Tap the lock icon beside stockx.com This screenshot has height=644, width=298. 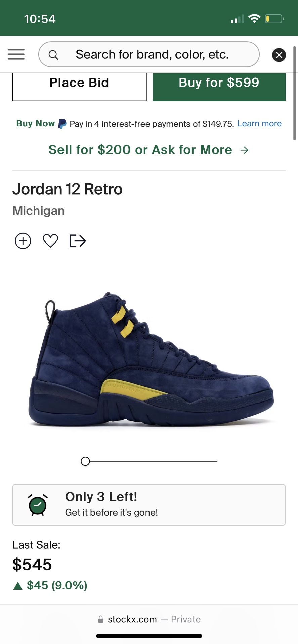pyautogui.click(x=100, y=619)
